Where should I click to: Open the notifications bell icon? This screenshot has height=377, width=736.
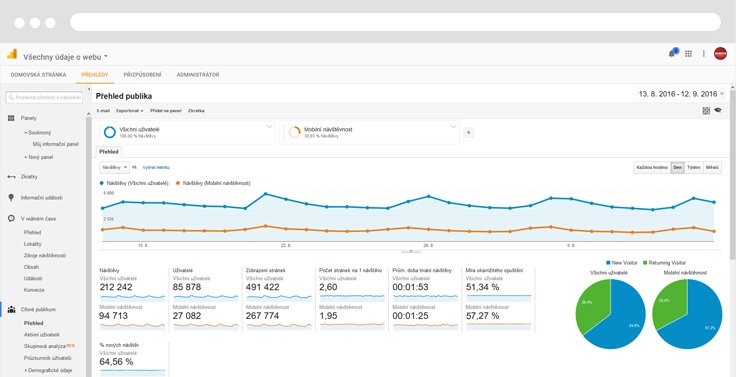point(672,54)
